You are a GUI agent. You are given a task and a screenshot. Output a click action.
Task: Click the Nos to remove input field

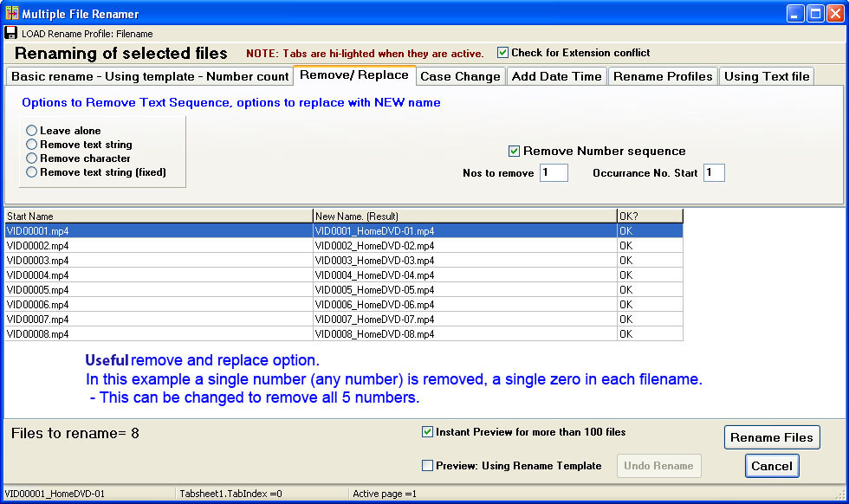[554, 172]
